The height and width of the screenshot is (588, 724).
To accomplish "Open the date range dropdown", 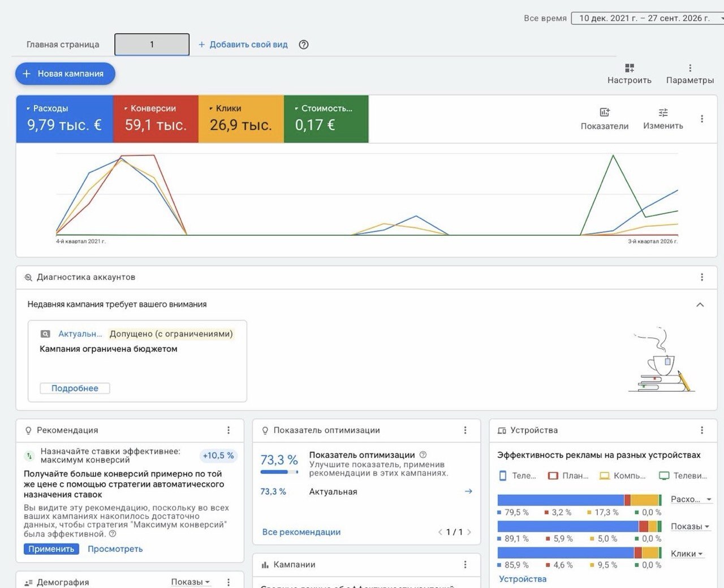I will [648, 18].
